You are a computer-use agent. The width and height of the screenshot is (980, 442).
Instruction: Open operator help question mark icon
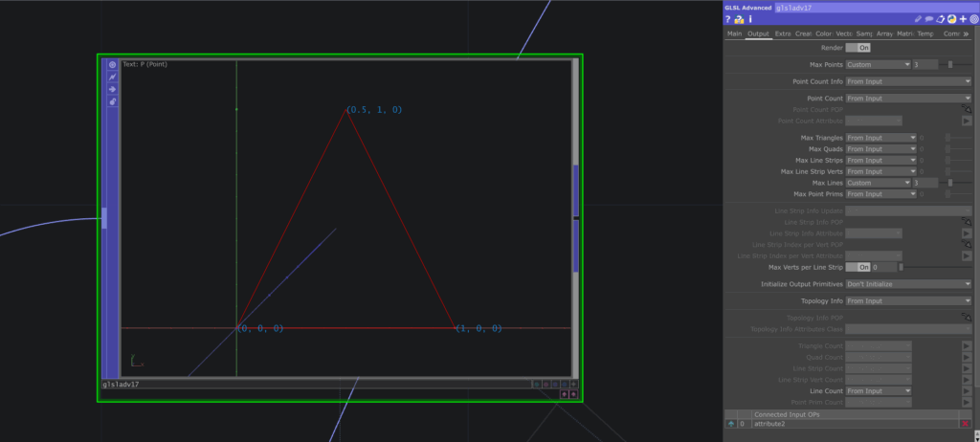pos(728,19)
